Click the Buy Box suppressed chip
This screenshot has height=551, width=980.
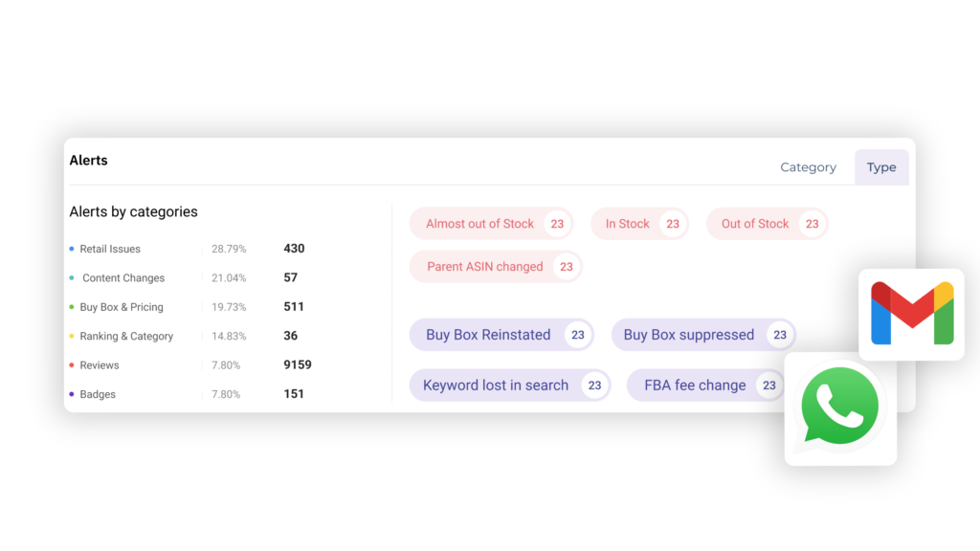click(702, 335)
